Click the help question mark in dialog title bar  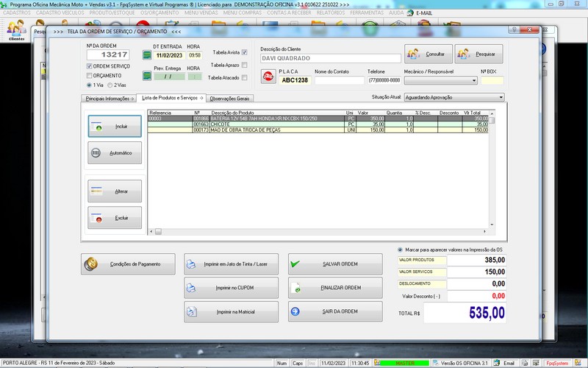tap(514, 29)
